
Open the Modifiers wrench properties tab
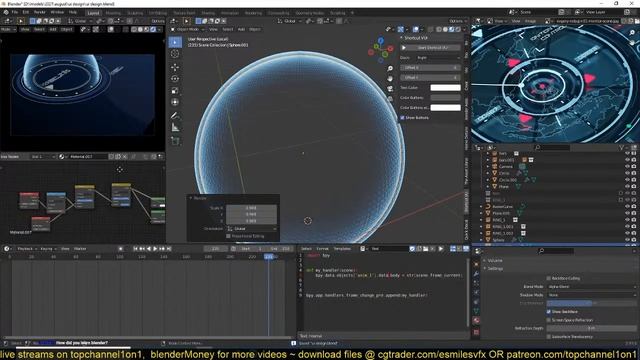coord(476,274)
